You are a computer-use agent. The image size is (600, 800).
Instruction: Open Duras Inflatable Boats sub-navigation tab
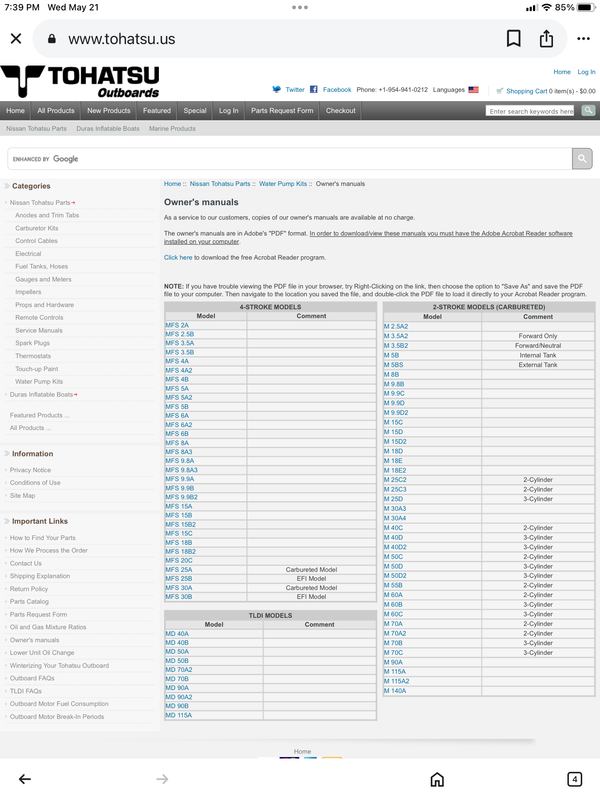(108, 129)
